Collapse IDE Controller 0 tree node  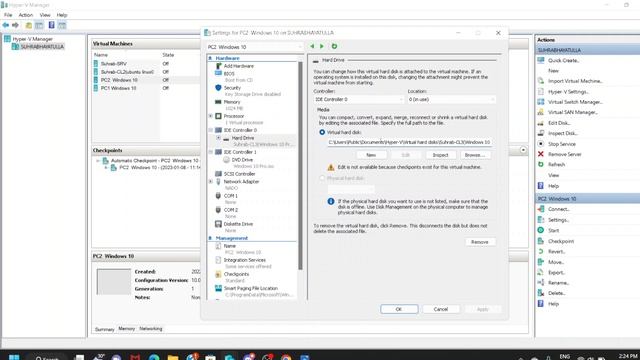click(211, 130)
